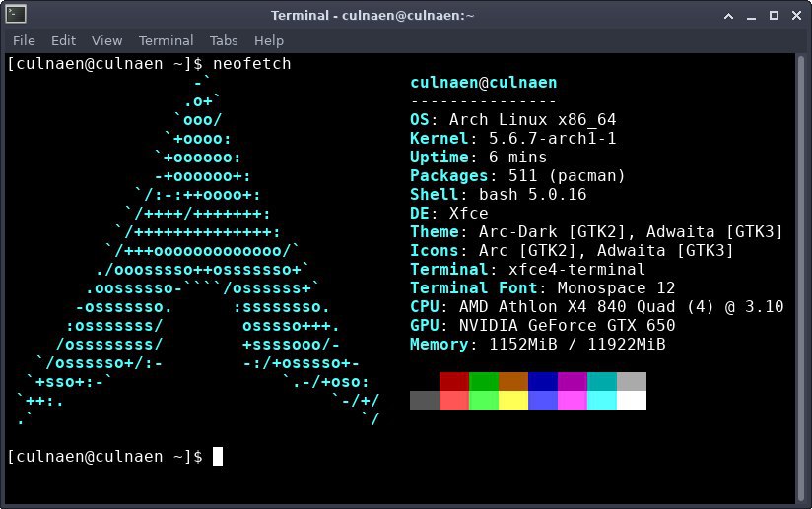812x509 pixels.
Task: Click the 'Memory: 1152MiB / 11922MiB' line
Action: click(537, 344)
